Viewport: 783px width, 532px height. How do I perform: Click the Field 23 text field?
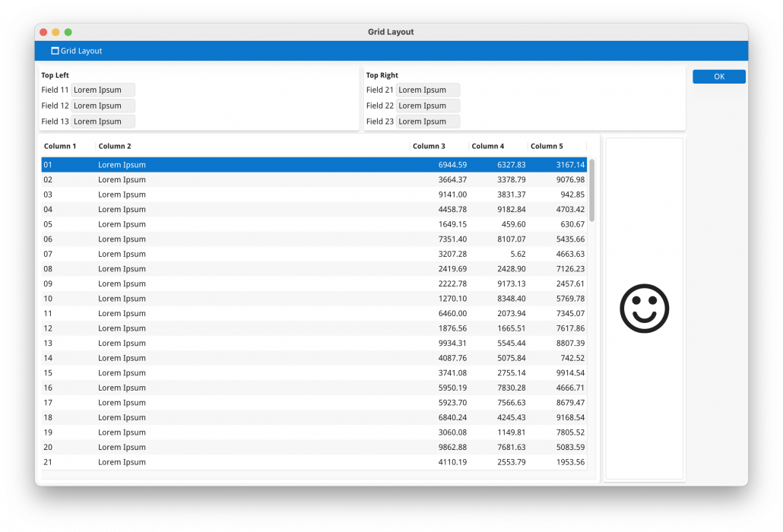click(x=427, y=122)
